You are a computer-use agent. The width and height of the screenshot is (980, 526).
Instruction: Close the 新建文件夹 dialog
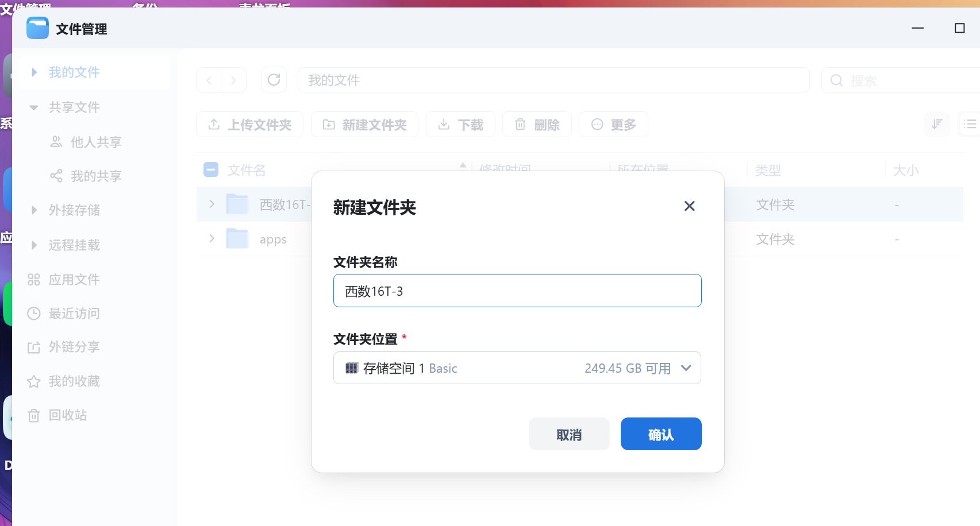coord(689,206)
